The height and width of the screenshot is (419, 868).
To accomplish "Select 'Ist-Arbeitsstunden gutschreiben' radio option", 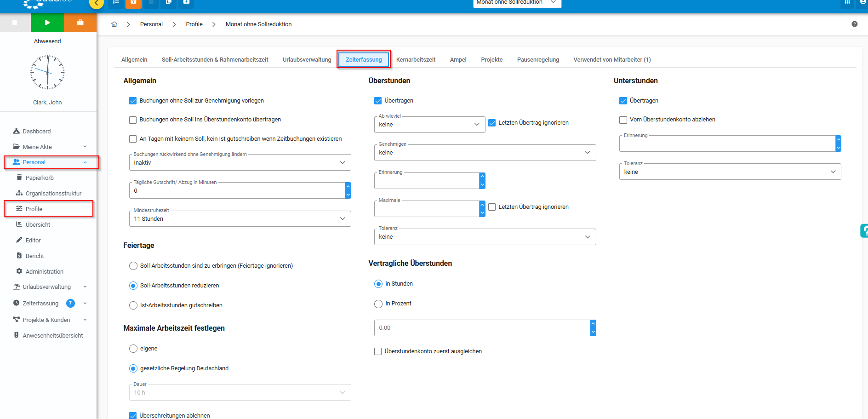I will click(x=133, y=305).
